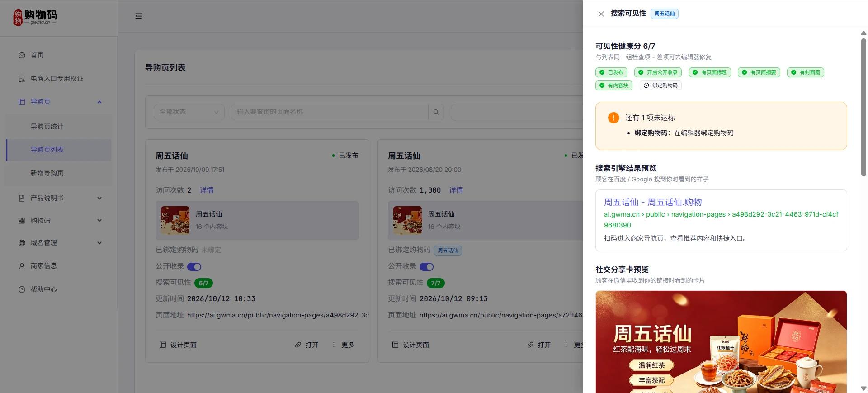Click 详情 next to 访问次数 2
868x393 pixels.
[x=207, y=190]
